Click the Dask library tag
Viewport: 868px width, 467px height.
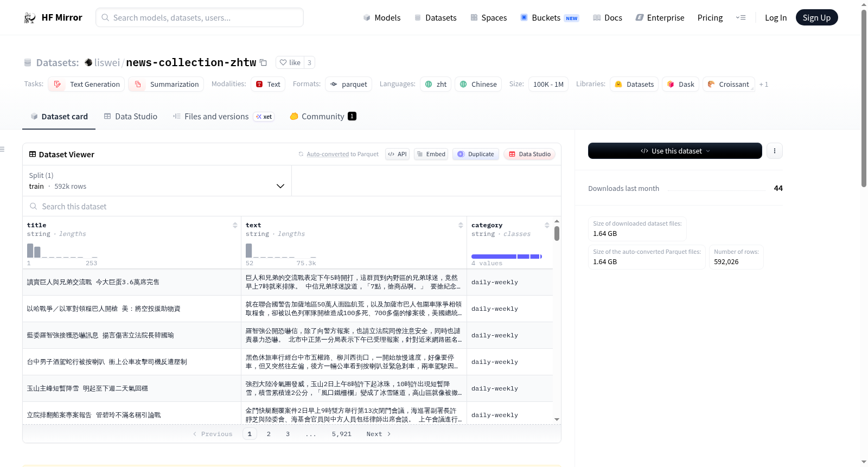pyautogui.click(x=680, y=84)
